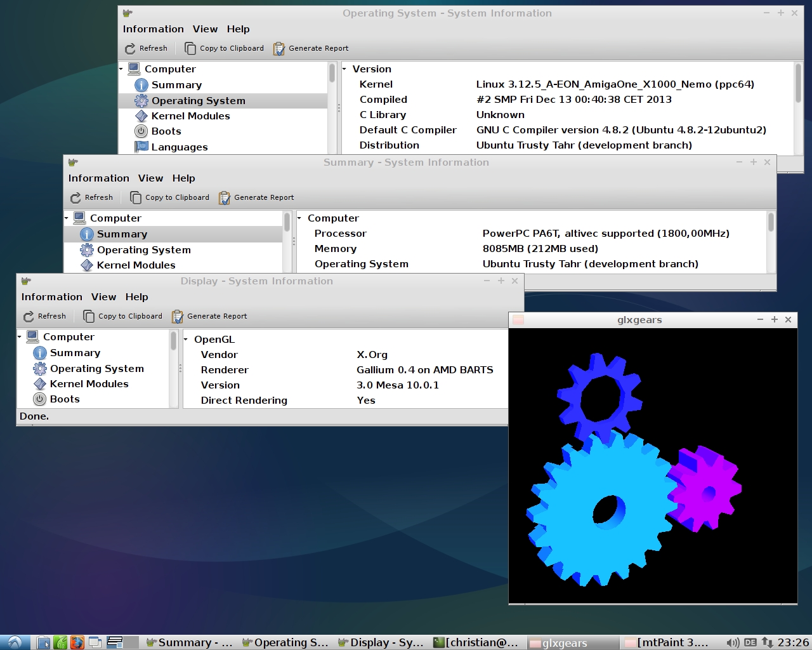Collapse the Version section in Operating System panel
Viewport: 812px width, 650px height.
coord(344,69)
